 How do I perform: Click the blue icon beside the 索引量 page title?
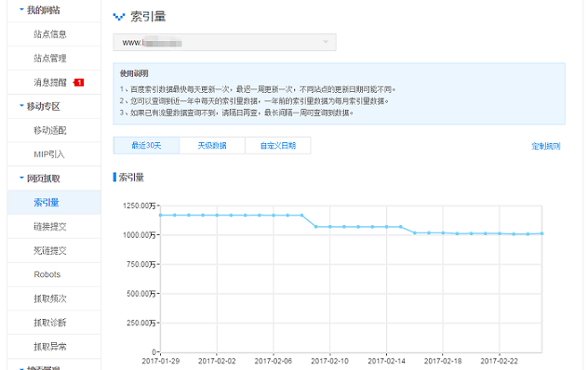point(119,17)
